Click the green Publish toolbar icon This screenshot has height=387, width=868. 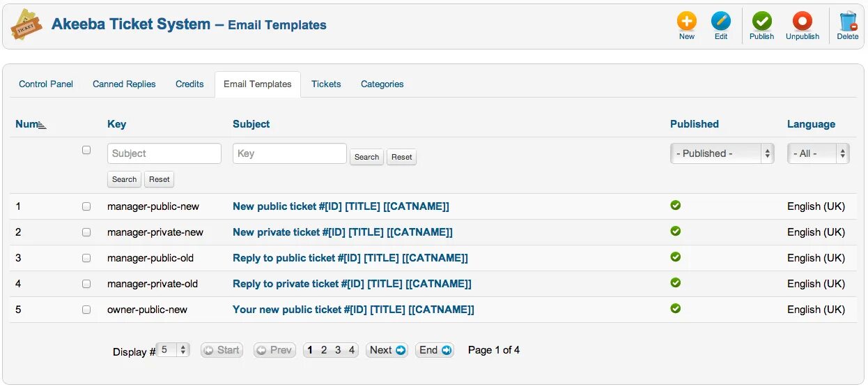tap(761, 21)
